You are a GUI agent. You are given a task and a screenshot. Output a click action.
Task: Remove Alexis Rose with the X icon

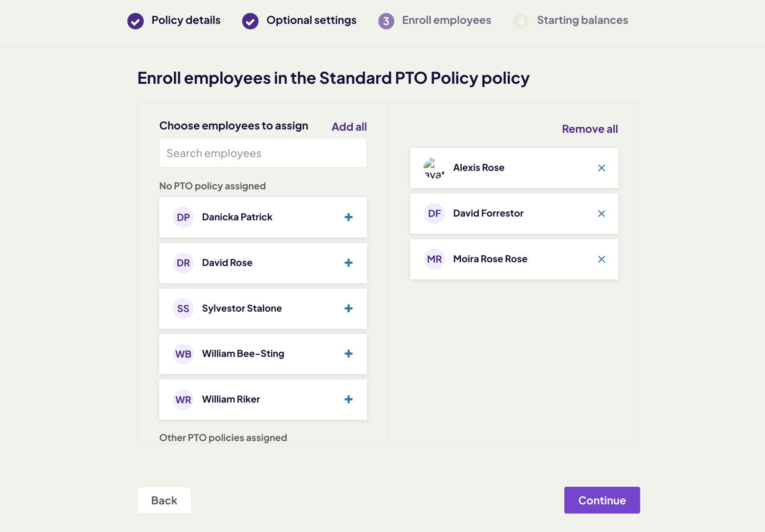pos(602,168)
